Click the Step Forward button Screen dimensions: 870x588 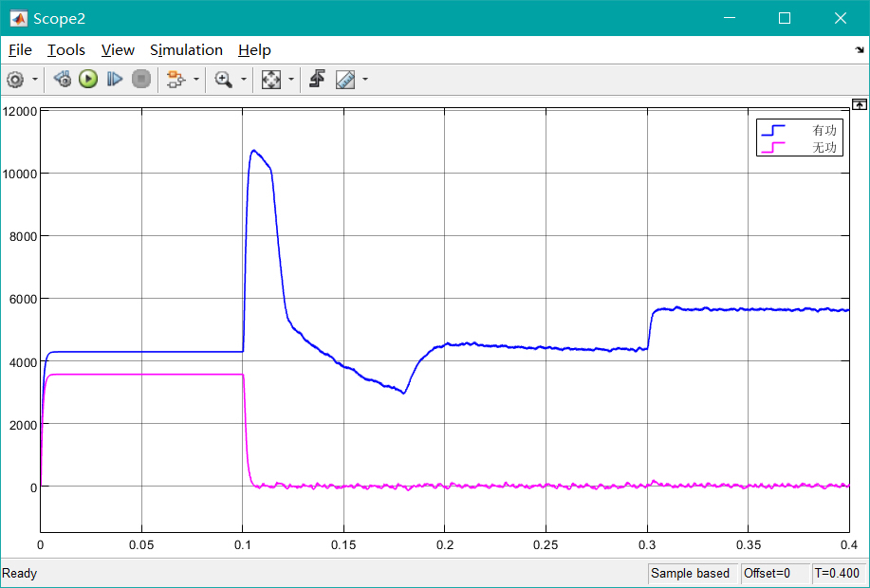click(114, 80)
